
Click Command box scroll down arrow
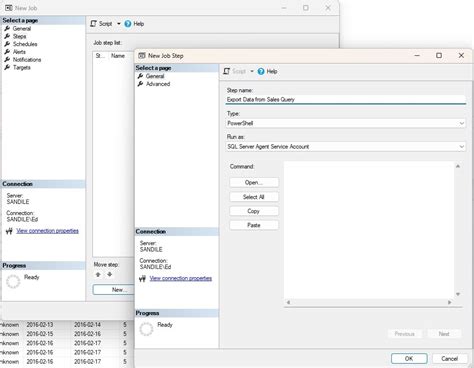(458, 294)
